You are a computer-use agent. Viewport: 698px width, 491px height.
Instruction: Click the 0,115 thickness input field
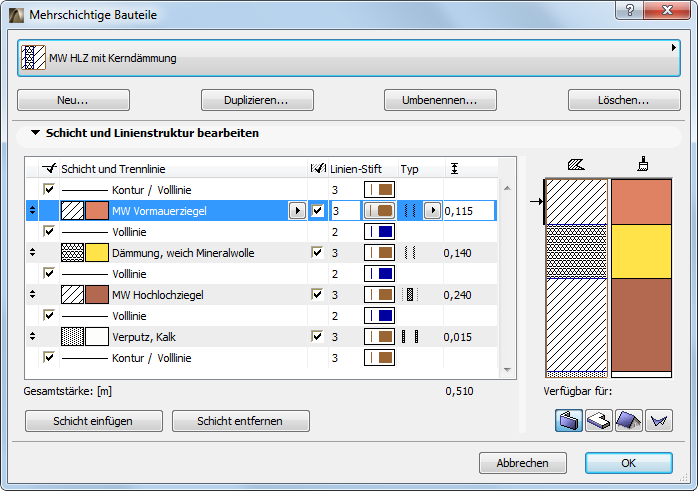(469, 211)
